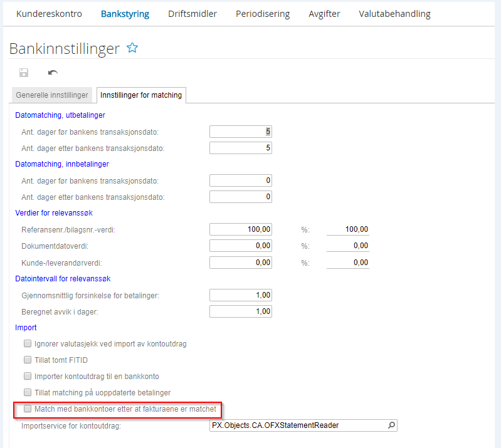Click the save disk icon
The height and width of the screenshot is (448, 501).
pyautogui.click(x=24, y=73)
